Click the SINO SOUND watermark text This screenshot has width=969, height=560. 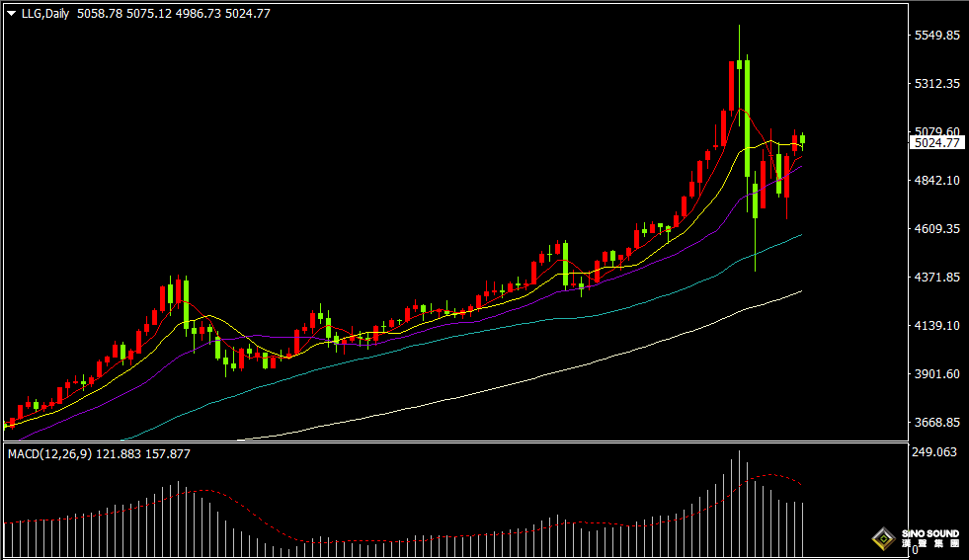(x=930, y=533)
